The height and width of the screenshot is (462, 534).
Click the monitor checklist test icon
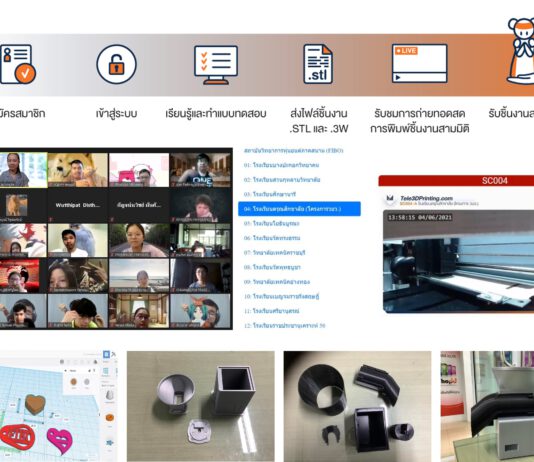[216, 65]
